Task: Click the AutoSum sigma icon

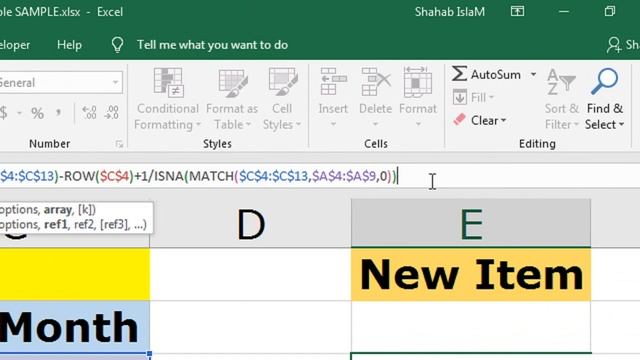Action: coord(459,74)
